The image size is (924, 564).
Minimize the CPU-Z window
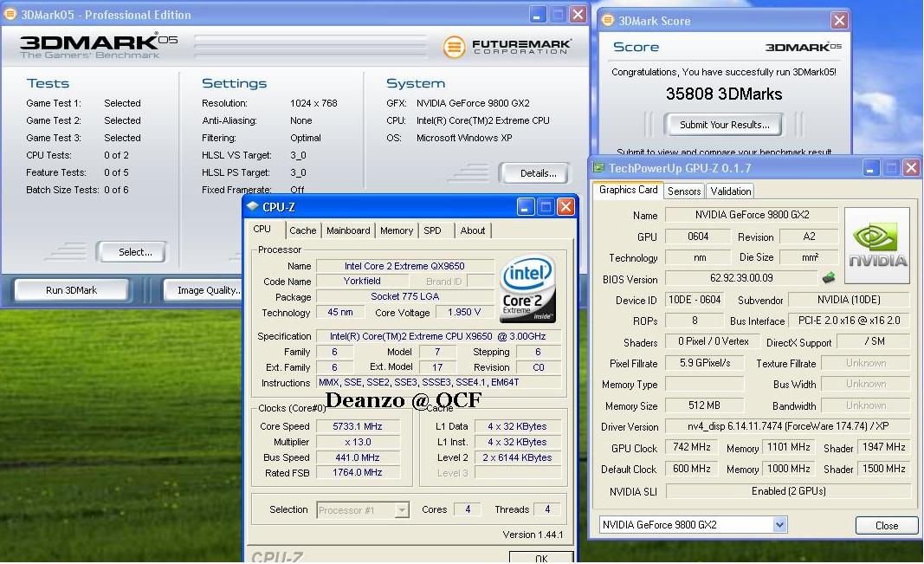click(526, 206)
